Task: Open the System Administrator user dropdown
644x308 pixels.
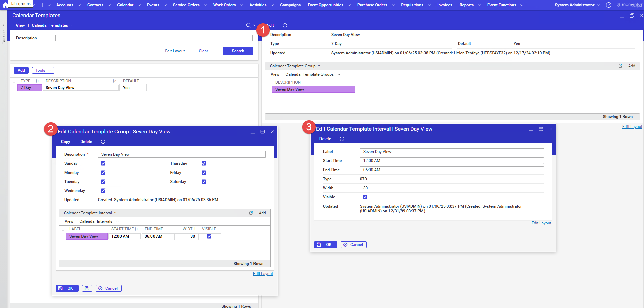Action: click(x=577, y=5)
